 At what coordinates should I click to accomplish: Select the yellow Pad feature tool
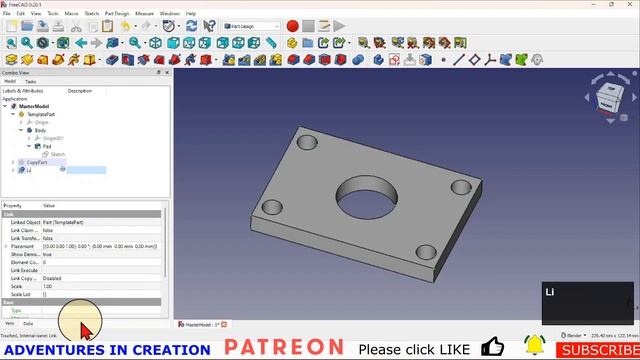[x=11, y=60]
